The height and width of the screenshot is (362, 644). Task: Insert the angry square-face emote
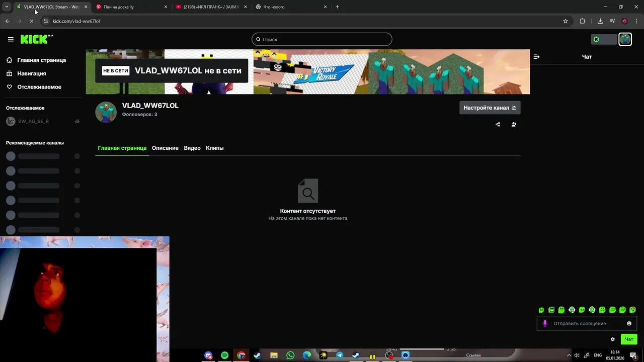click(551, 310)
